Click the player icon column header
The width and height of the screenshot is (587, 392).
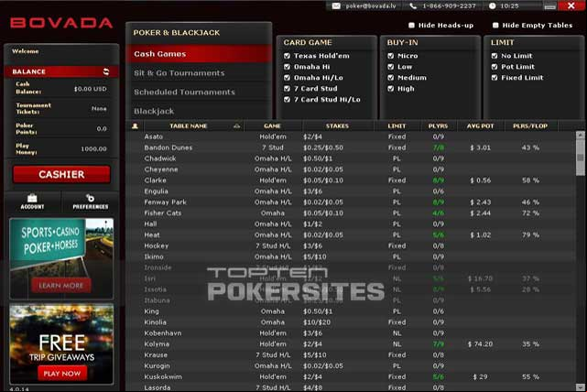135,126
